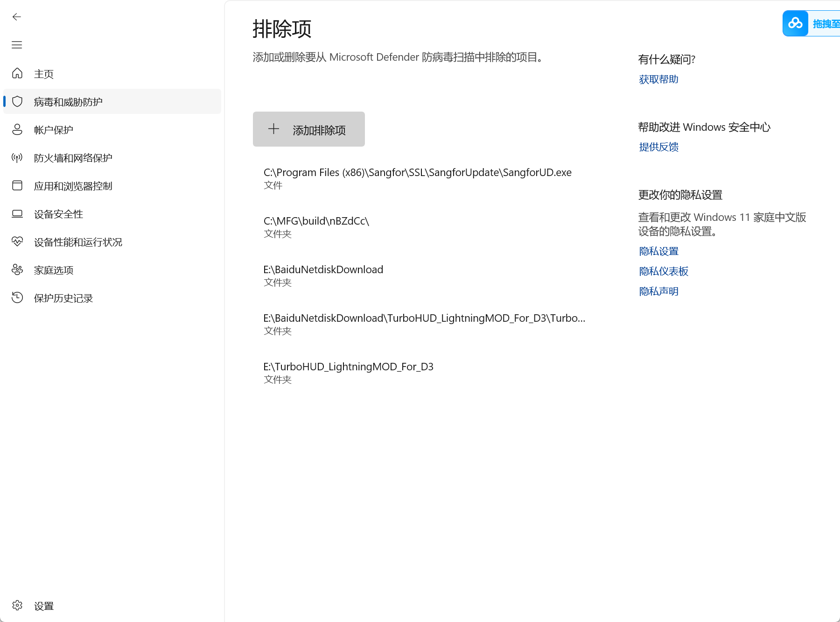Viewport: 840px width, 622px height.
Task: Click the 添加排除项 button
Action: point(308,129)
